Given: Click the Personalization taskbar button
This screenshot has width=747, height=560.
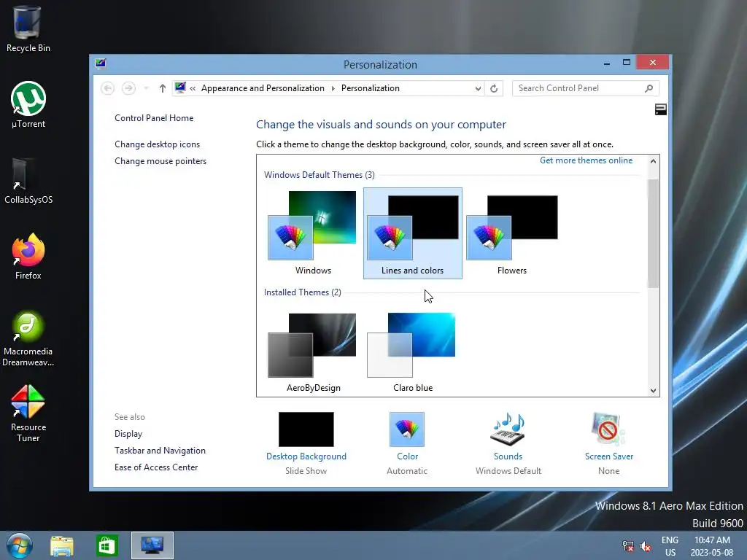Looking at the screenshot, I should (152, 545).
